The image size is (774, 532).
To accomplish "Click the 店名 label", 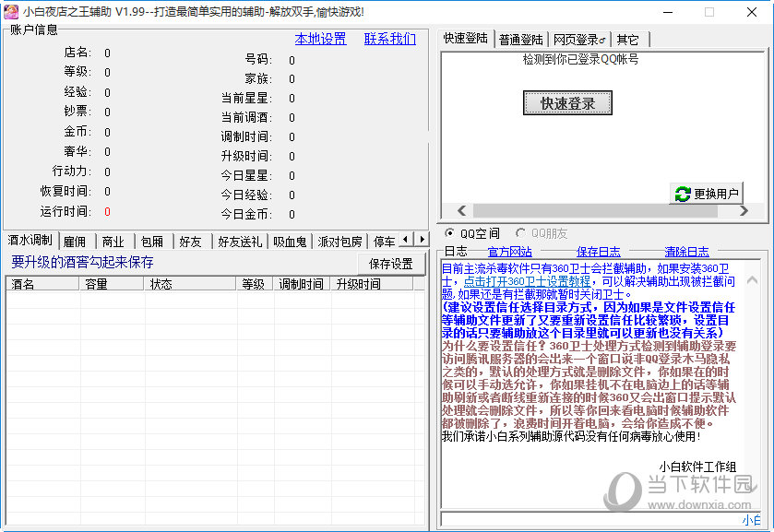I will 77,53.
